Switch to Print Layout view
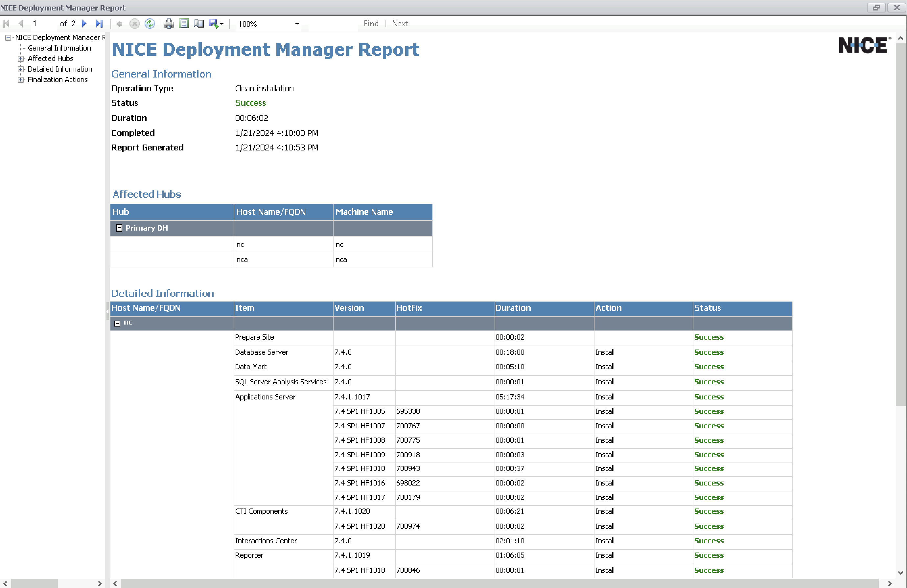Image resolution: width=907 pixels, height=588 pixels. coord(184,24)
